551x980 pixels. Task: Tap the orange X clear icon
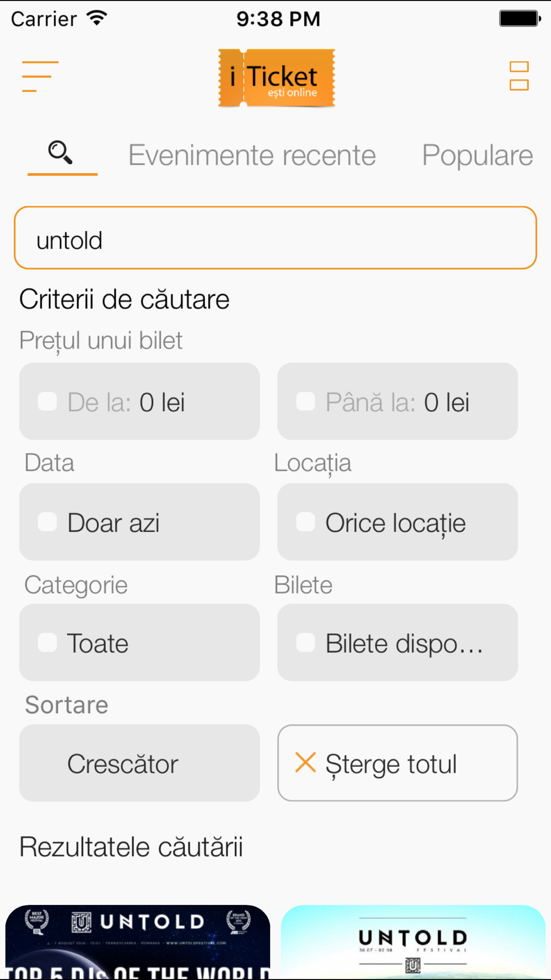(305, 763)
